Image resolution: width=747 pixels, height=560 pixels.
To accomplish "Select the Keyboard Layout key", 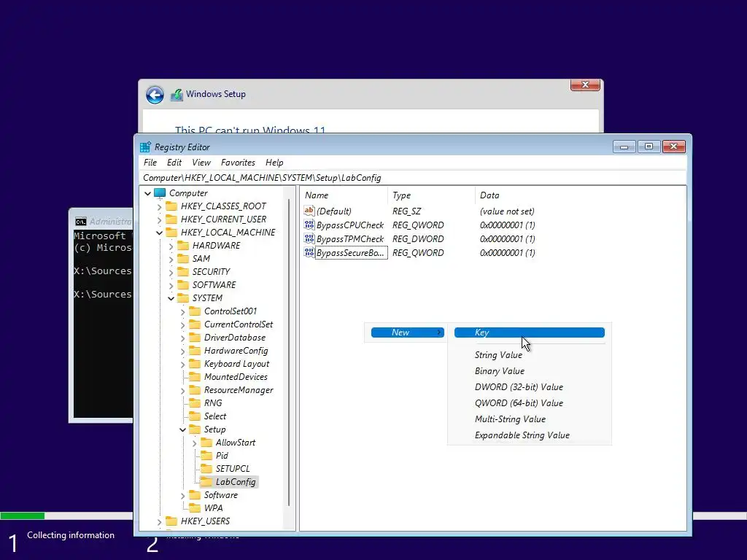I will pos(237,364).
